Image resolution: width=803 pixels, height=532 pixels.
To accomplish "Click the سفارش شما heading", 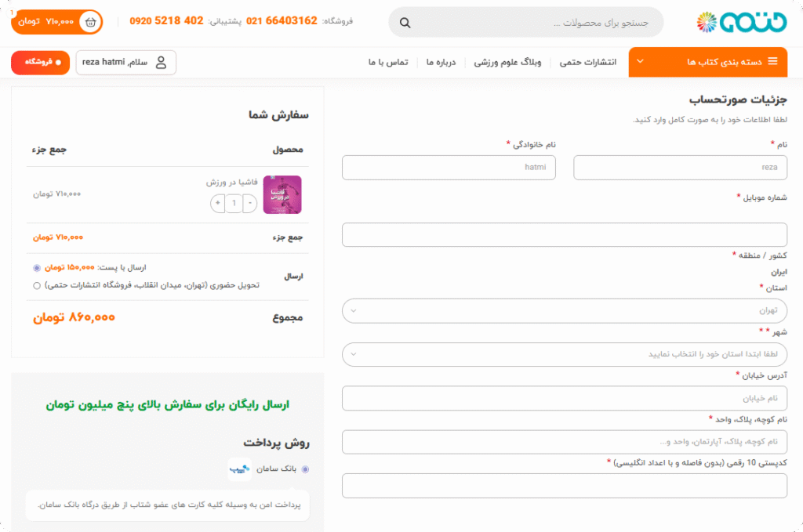I will pos(278,115).
